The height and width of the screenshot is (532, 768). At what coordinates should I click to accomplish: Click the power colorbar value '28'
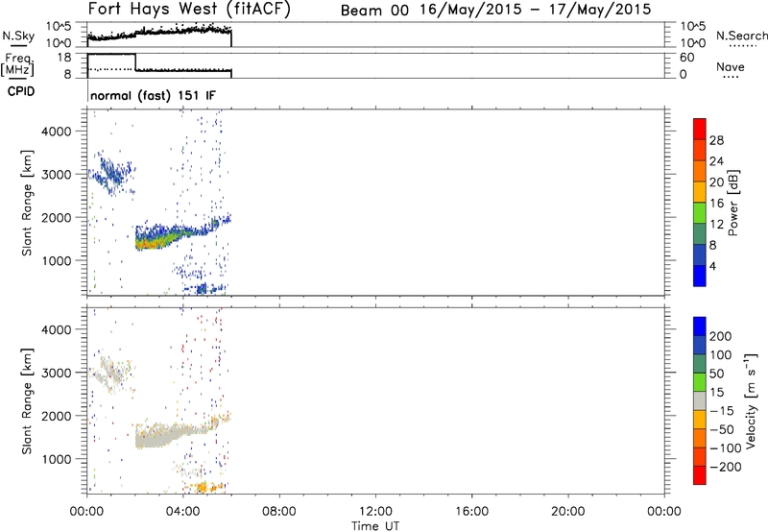[x=716, y=140]
